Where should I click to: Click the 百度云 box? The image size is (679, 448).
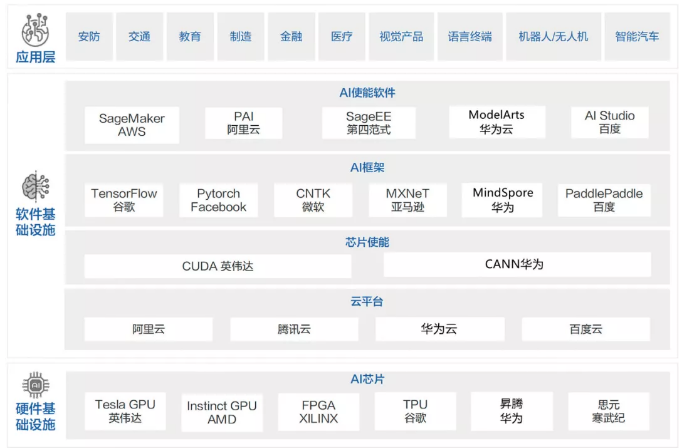tap(586, 329)
